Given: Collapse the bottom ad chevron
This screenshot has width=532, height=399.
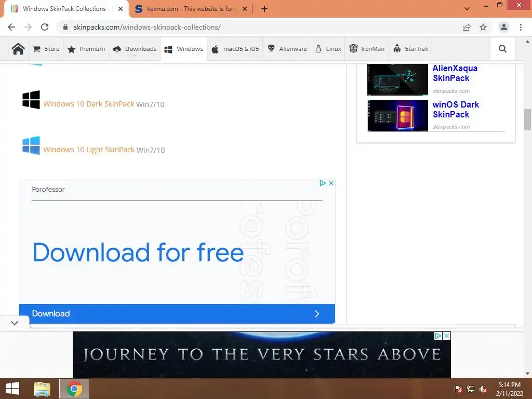Looking at the screenshot, I should 15,323.
